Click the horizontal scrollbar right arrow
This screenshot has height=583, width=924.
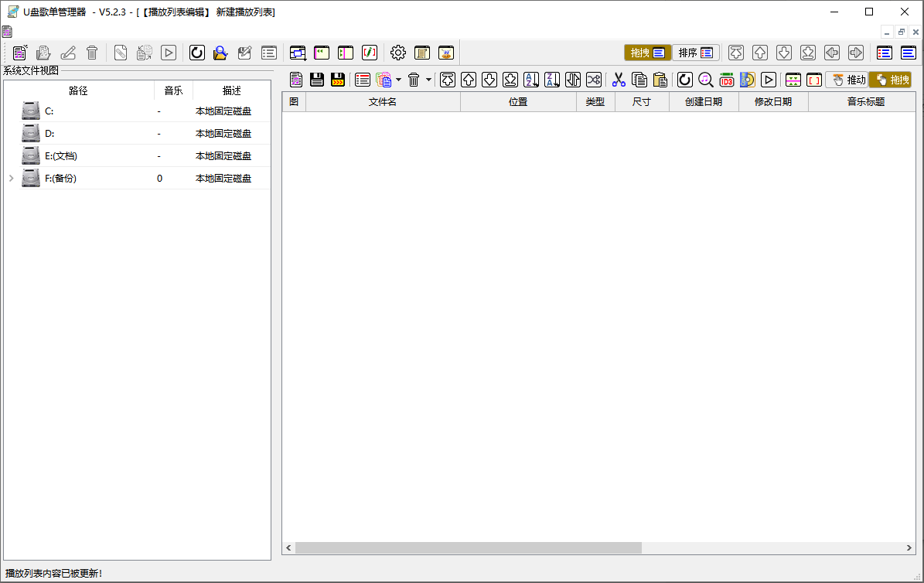pyautogui.click(x=909, y=548)
